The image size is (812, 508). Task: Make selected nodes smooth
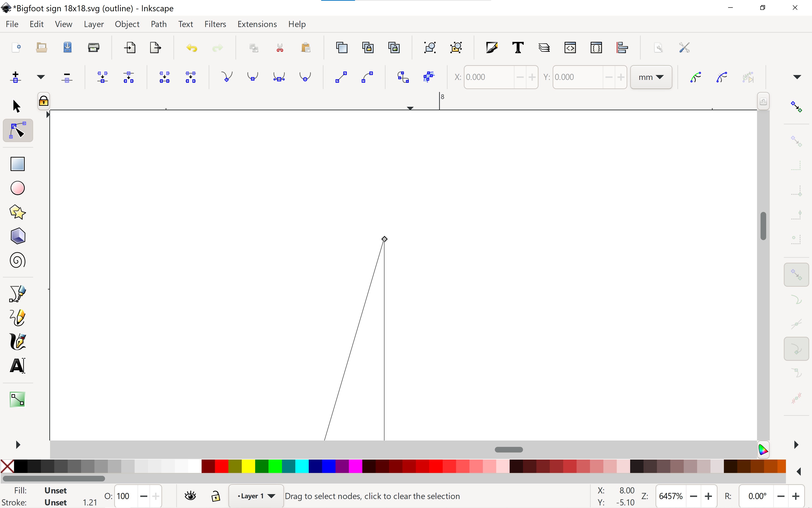(253, 77)
